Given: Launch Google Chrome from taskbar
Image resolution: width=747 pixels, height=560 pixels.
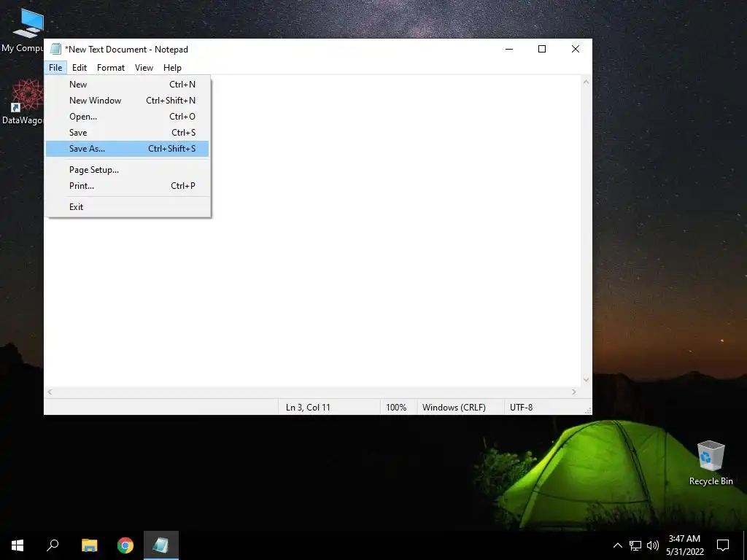Looking at the screenshot, I should click(x=125, y=545).
